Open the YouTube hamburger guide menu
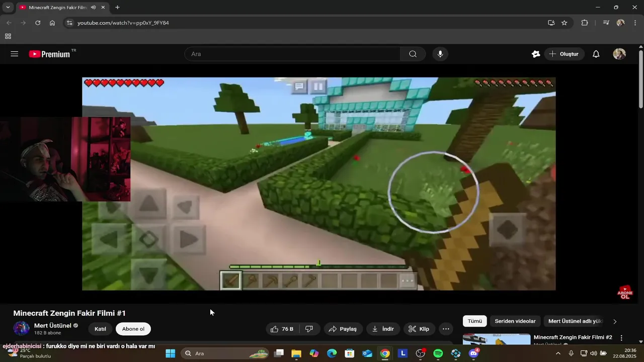Screen dimensions: 644x362 pos(15,54)
